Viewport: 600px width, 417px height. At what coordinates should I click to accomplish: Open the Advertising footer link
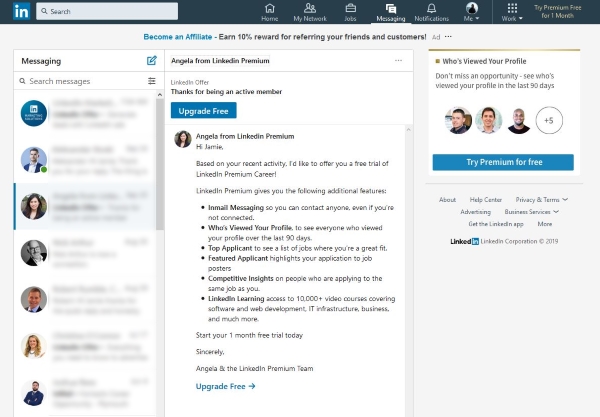click(475, 212)
